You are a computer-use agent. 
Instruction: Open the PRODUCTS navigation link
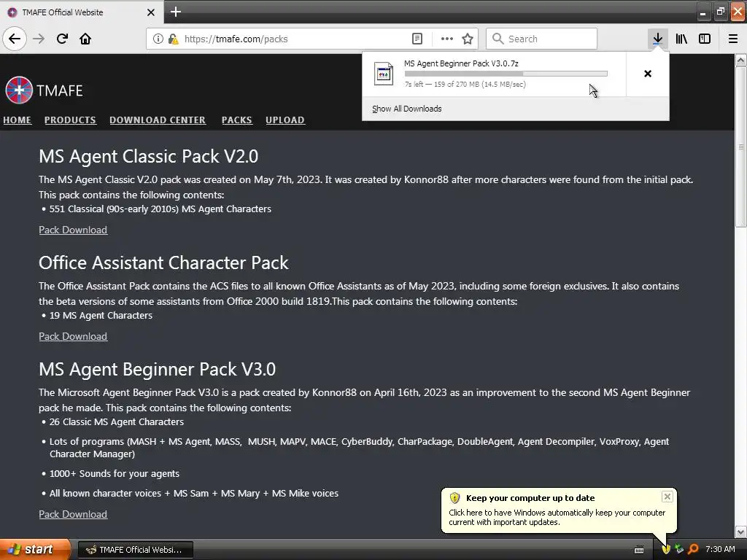click(x=70, y=120)
